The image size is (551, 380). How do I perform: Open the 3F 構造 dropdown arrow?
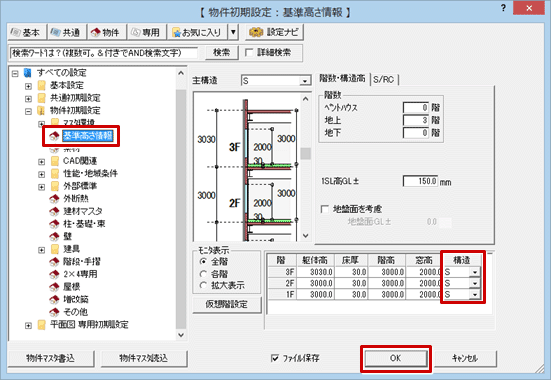475,272
